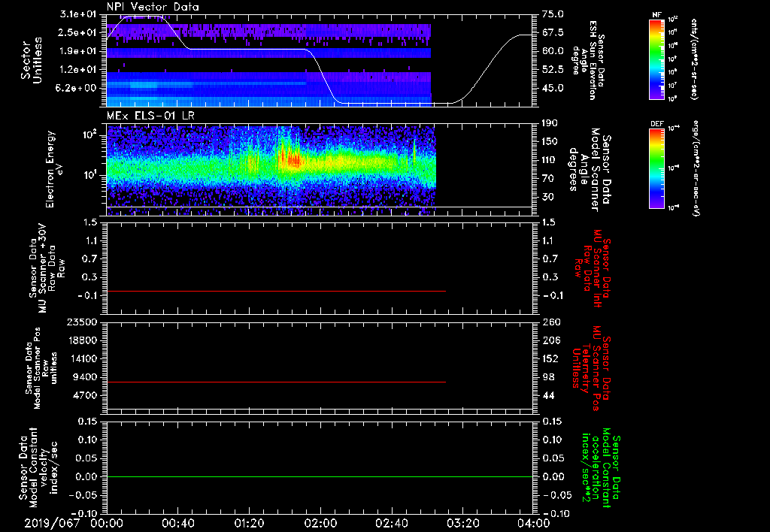Click the "52.5" elevation tick label
The height and width of the screenshot is (532, 770).
pos(553,70)
